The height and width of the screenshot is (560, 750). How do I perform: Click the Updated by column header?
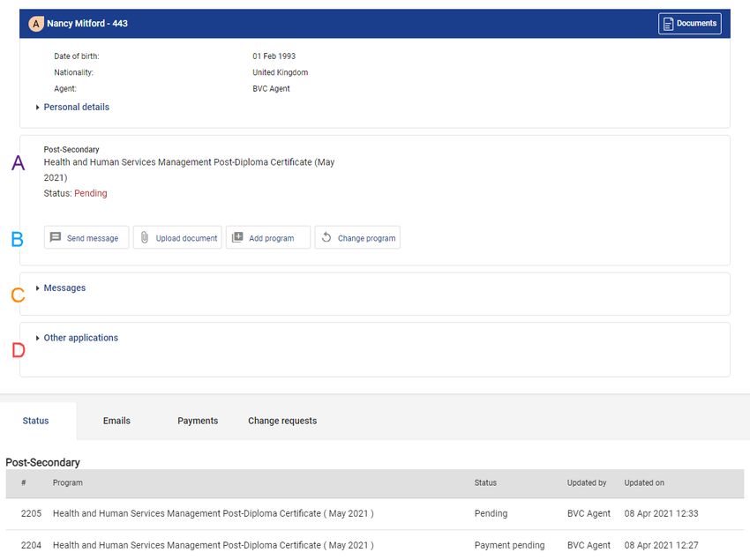click(x=587, y=483)
